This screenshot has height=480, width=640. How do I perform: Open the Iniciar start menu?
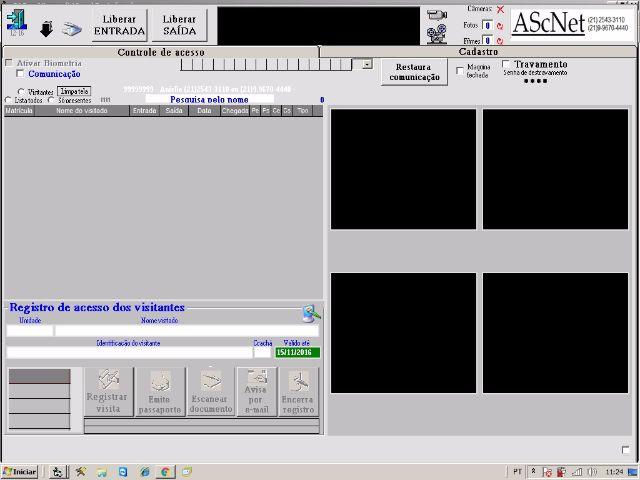(19, 472)
